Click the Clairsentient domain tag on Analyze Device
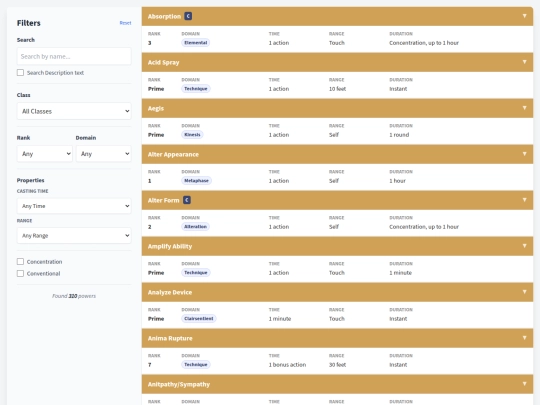Screen dimensions: 540x405 coord(199,319)
